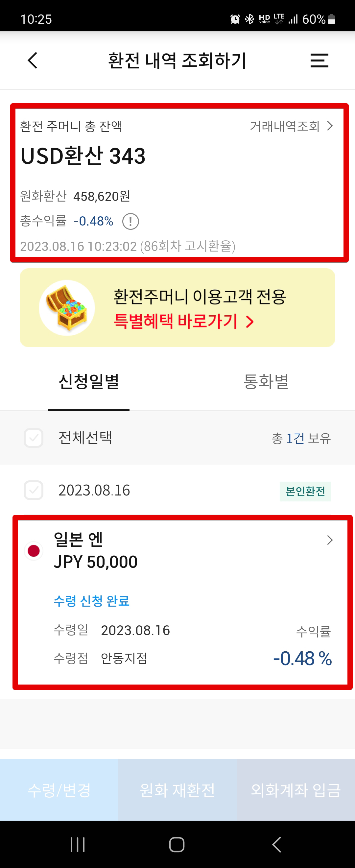Tap the 외화계좌 입금 button

[296, 789]
